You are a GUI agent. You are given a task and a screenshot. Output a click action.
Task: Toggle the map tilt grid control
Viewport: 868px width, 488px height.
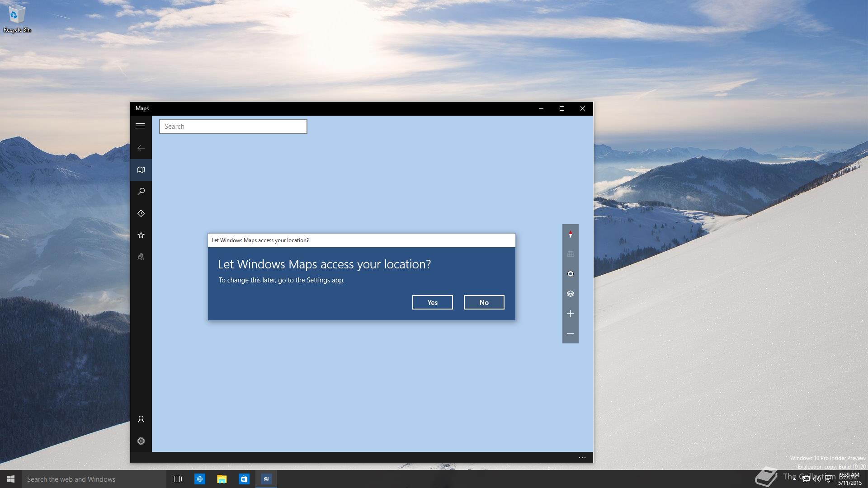click(x=571, y=254)
